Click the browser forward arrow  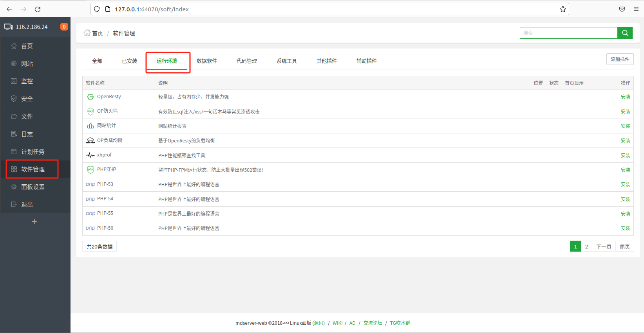click(x=24, y=9)
